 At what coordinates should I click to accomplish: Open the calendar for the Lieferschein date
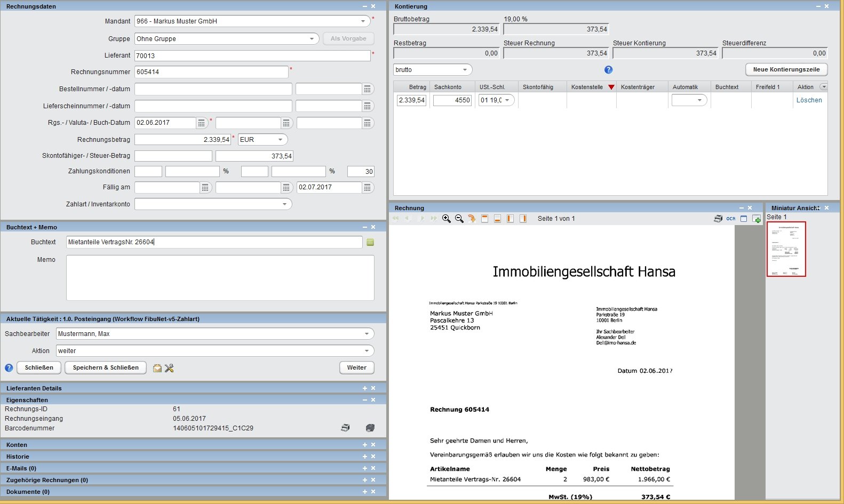click(x=368, y=106)
